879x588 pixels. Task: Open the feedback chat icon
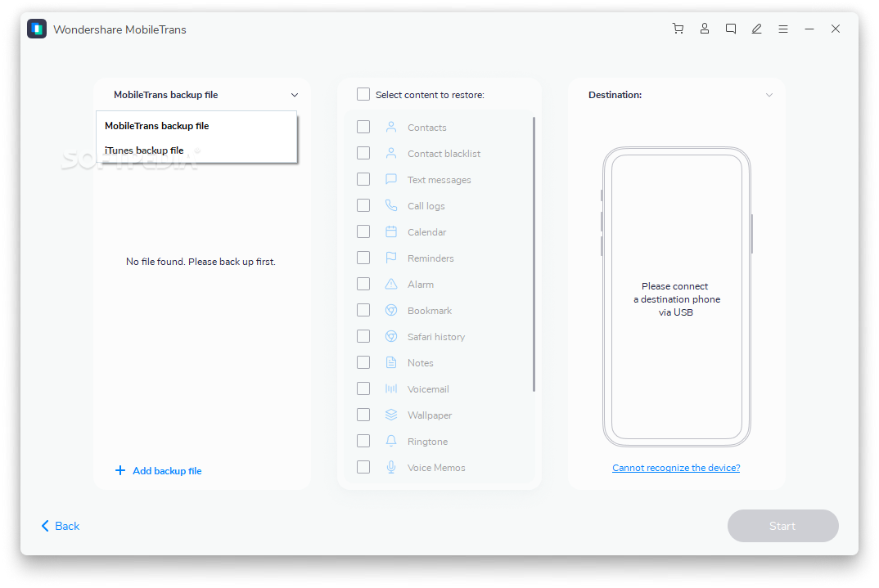[x=730, y=29]
